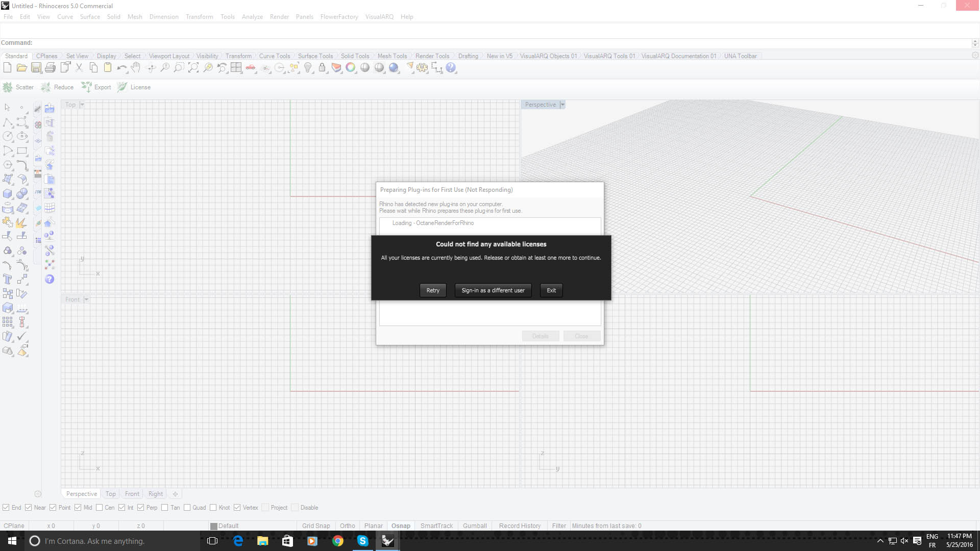Click the Retry button in license dialog
The height and width of the screenshot is (551, 980).
point(432,290)
